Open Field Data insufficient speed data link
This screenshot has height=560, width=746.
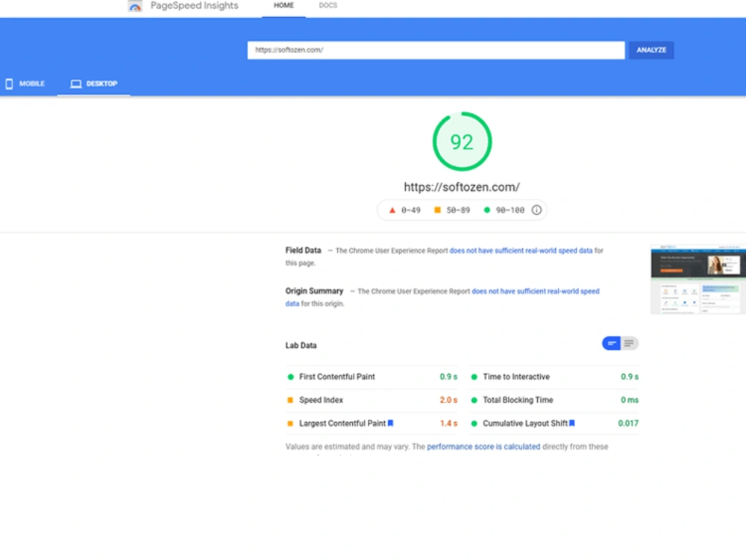coord(521,251)
